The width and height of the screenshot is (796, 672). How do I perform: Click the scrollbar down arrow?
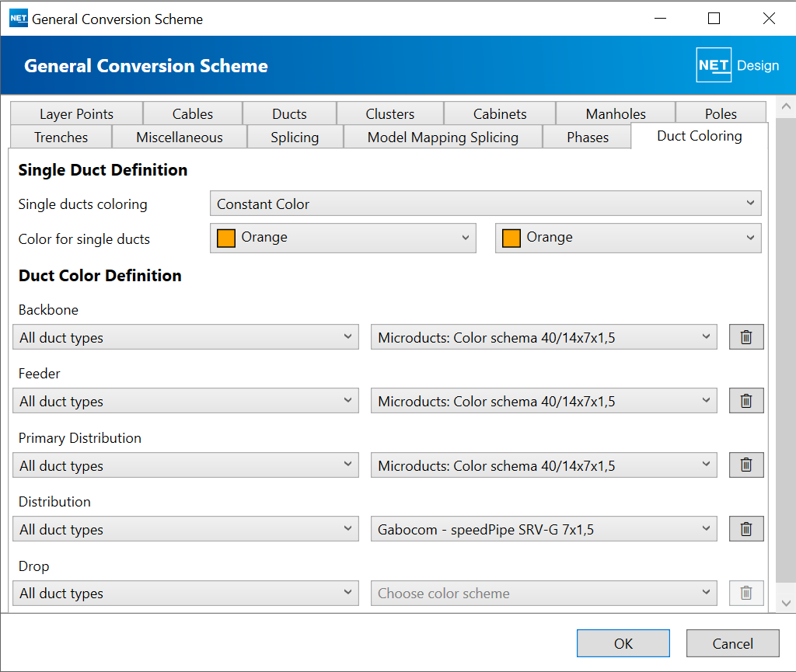(786, 603)
